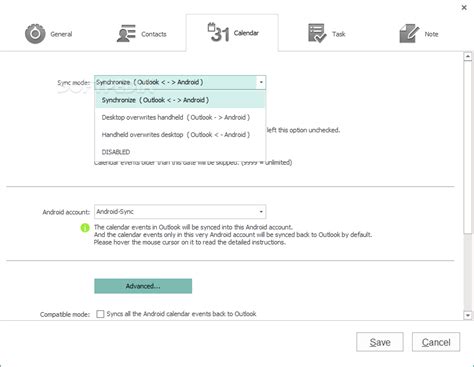This screenshot has width=474, height=367.
Task: Click the scrollbar down arrow
Action: 468,315
